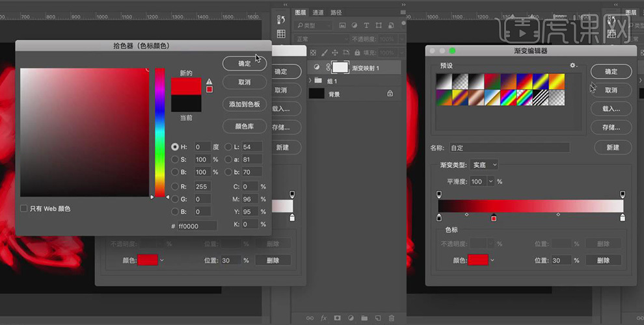The width and height of the screenshot is (644, 325).
Task: Open the Layers panel menu icon
Action: (403, 13)
